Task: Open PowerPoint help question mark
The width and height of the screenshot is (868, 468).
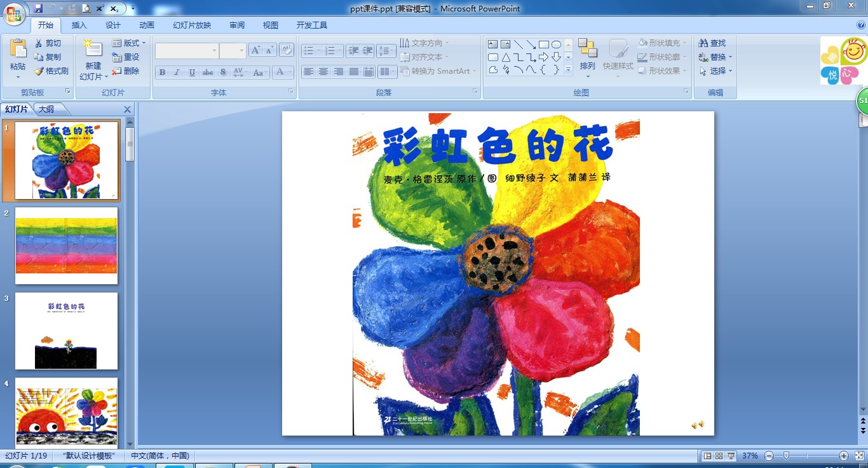Action: [861, 25]
